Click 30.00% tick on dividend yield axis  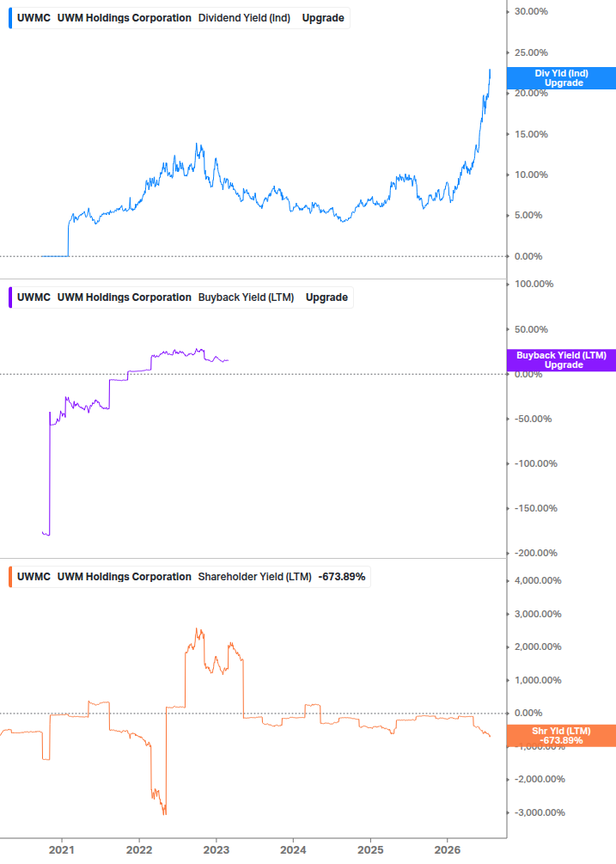531,11
